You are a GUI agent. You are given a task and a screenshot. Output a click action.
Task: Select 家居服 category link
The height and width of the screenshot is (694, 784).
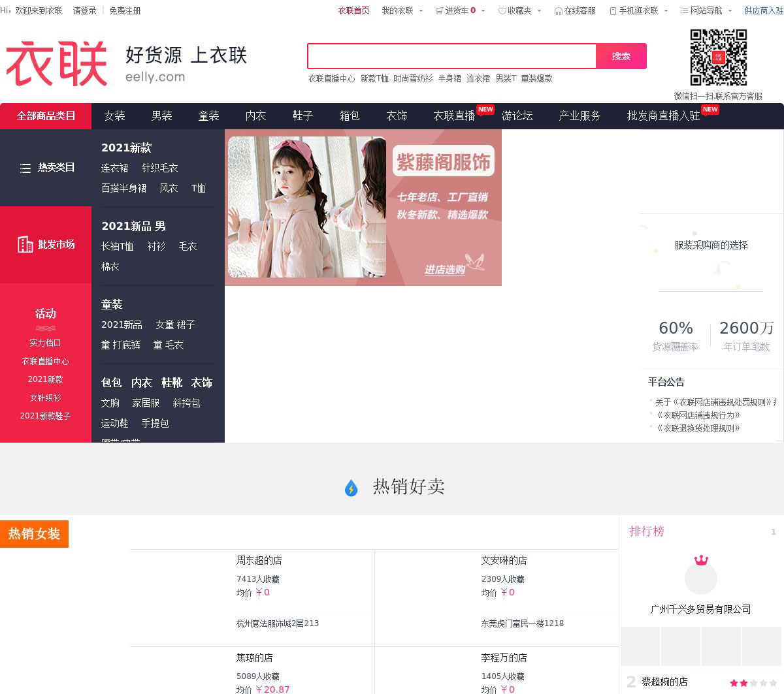click(x=146, y=403)
